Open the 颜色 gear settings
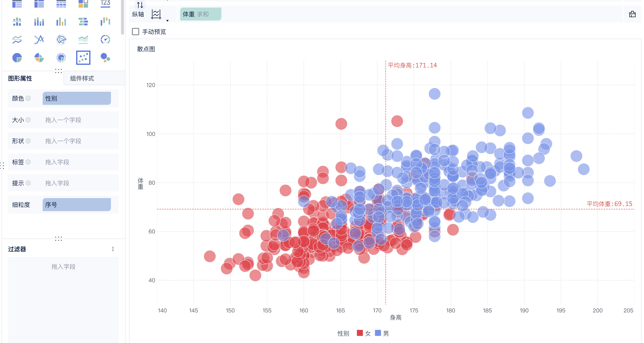Image resolution: width=644 pixels, height=343 pixels. pos(28,98)
